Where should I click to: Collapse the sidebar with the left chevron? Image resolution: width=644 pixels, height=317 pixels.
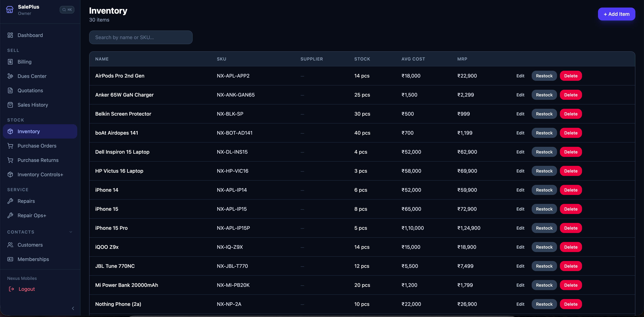pos(73,308)
